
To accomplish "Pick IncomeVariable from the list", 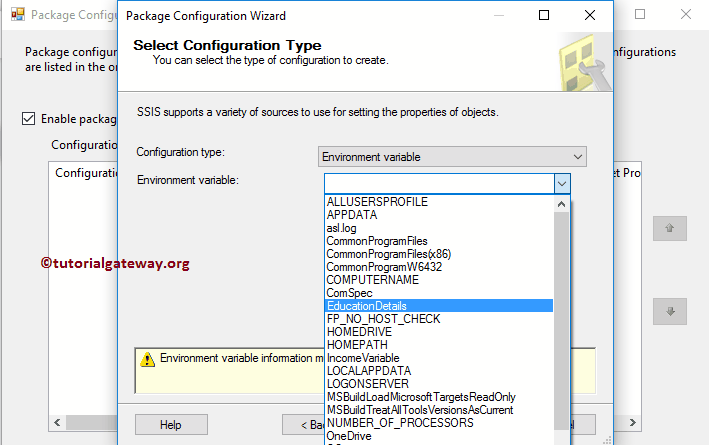I will pyautogui.click(x=439, y=358).
